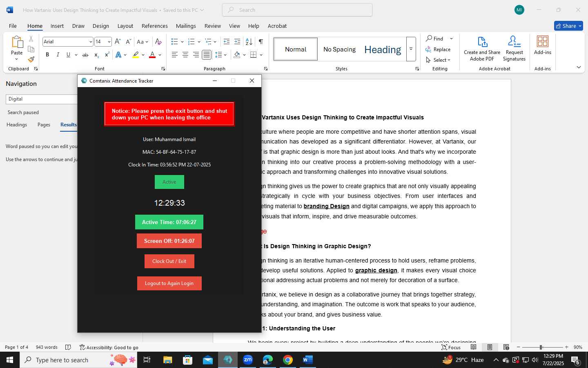Open the Review tab
Screen dimensions: 588x368
[x=213, y=26]
